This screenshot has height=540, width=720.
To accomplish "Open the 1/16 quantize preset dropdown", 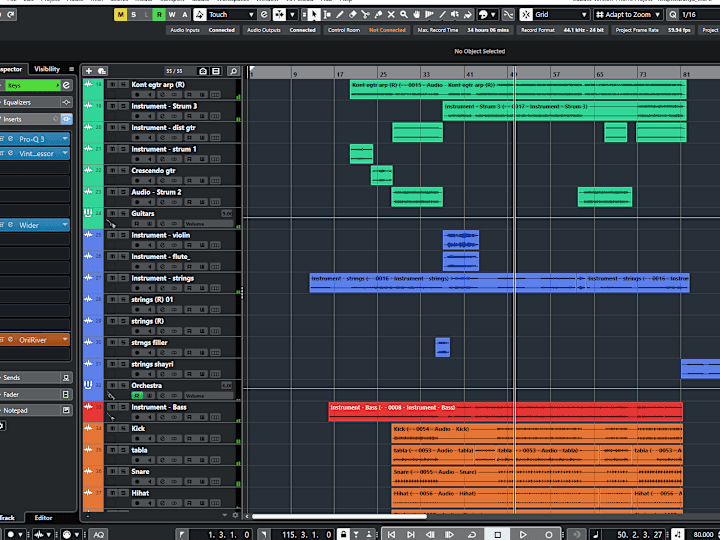I will point(700,15).
